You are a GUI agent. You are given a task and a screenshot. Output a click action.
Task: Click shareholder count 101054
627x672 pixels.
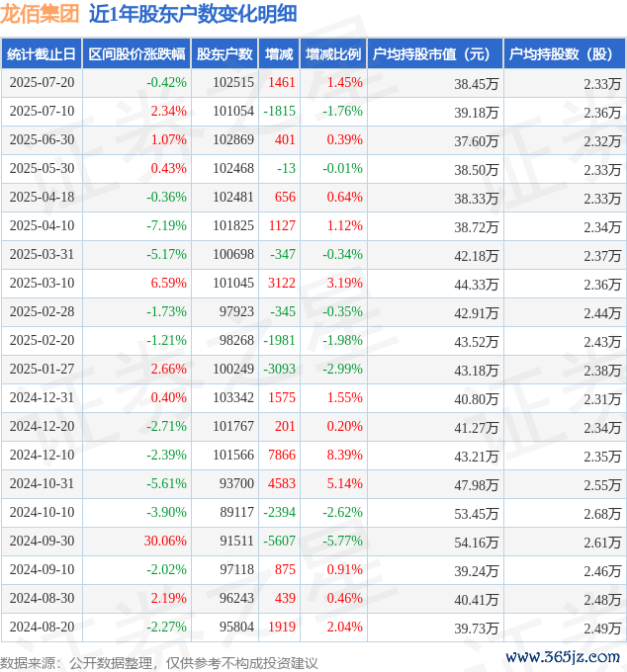(233, 111)
